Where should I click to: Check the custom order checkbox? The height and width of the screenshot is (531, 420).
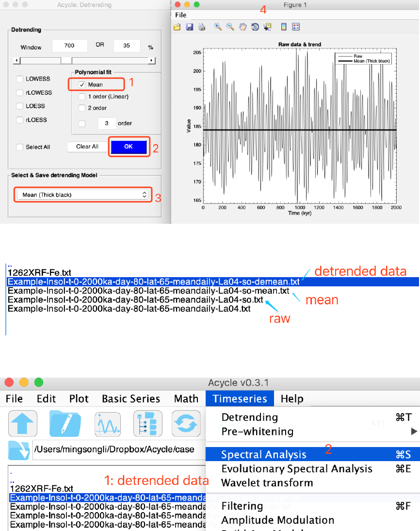click(x=82, y=124)
